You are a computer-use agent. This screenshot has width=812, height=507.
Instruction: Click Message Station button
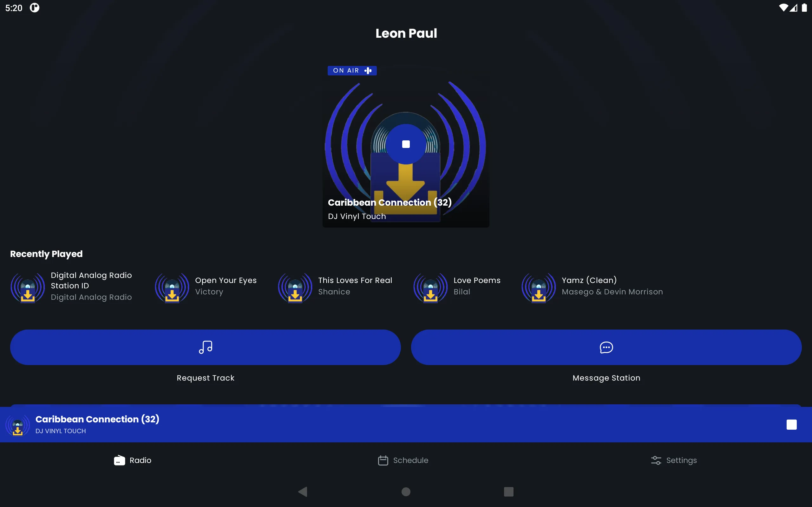coord(606,347)
